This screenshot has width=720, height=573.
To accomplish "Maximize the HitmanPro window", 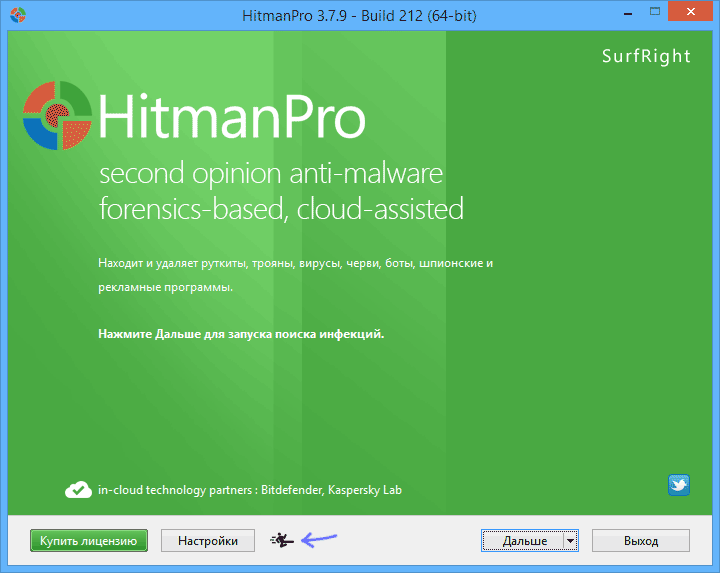I will point(655,12).
